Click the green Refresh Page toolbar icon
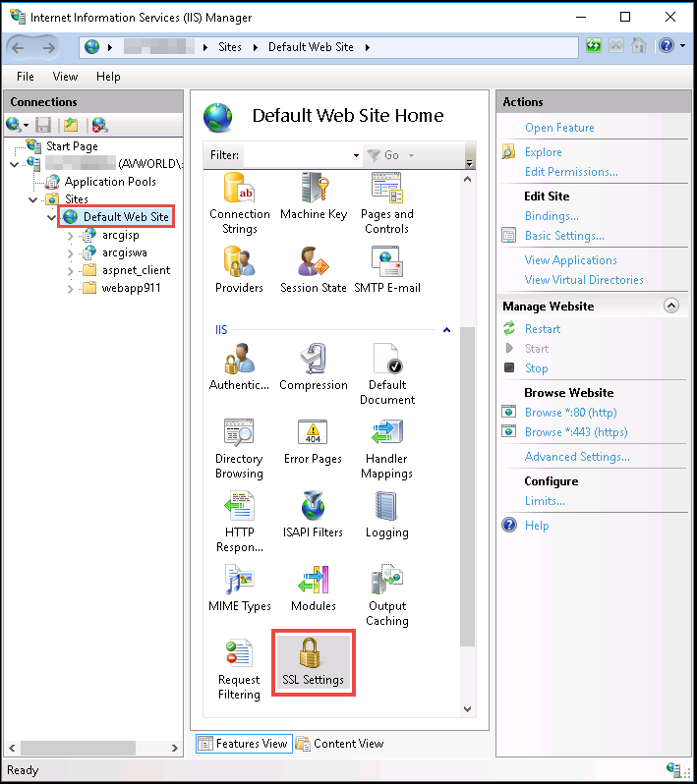 pos(594,46)
